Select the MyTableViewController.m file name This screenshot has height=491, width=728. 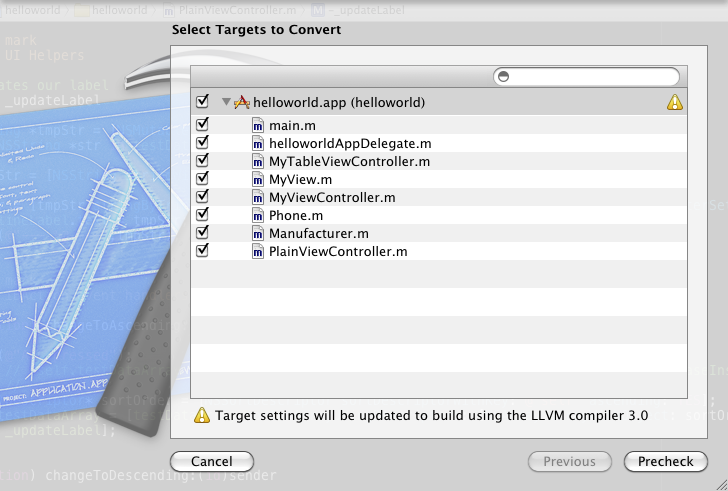(350, 162)
